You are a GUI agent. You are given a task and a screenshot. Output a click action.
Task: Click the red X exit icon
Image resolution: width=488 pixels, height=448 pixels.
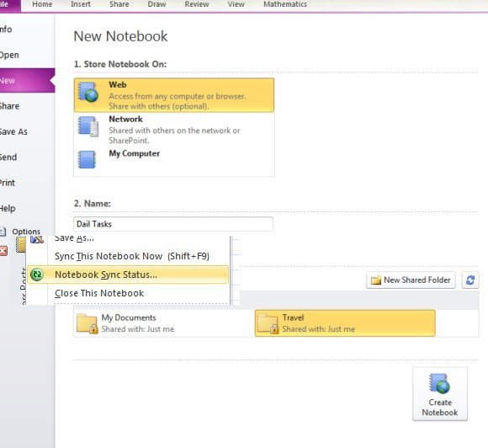click(x=3, y=251)
